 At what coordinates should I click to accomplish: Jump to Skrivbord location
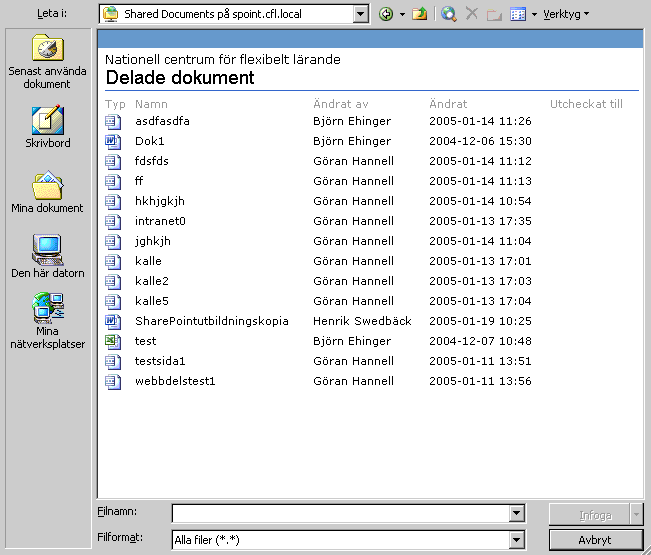coord(47,127)
